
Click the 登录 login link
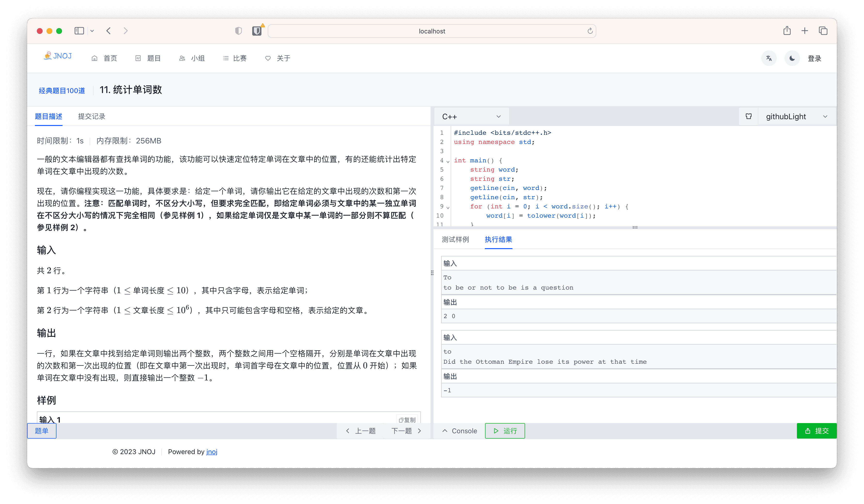(x=814, y=59)
